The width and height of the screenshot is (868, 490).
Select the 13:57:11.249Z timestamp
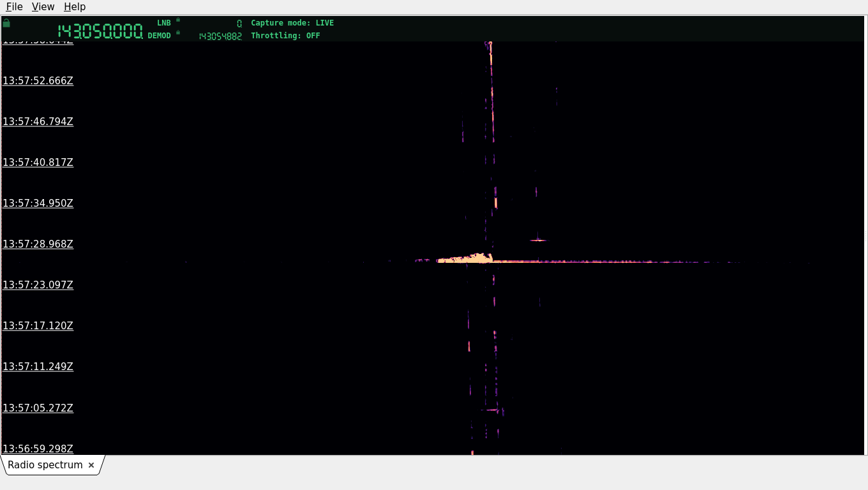pos(38,367)
